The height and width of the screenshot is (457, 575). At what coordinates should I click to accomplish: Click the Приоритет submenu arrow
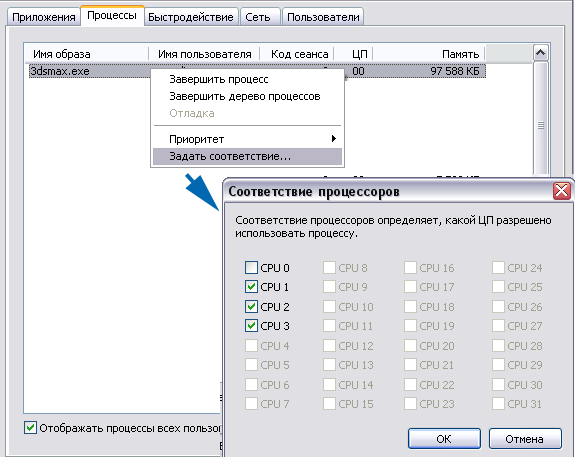click(333, 139)
